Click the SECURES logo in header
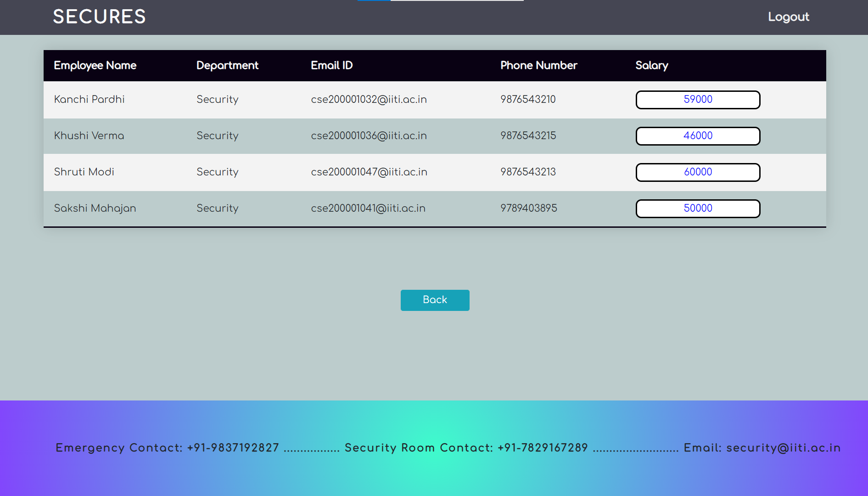 tap(99, 17)
